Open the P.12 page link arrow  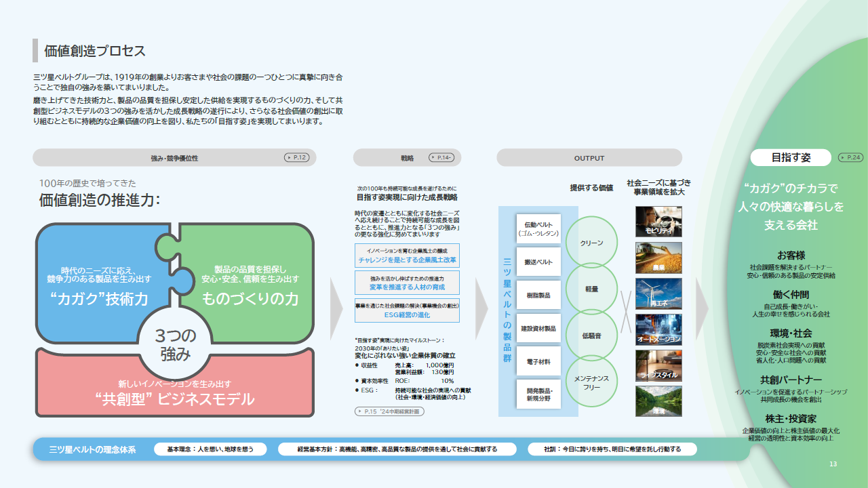coord(296,157)
